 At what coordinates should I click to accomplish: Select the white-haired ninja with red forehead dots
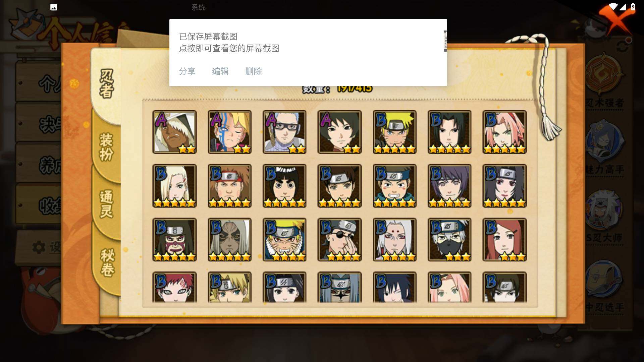click(394, 240)
